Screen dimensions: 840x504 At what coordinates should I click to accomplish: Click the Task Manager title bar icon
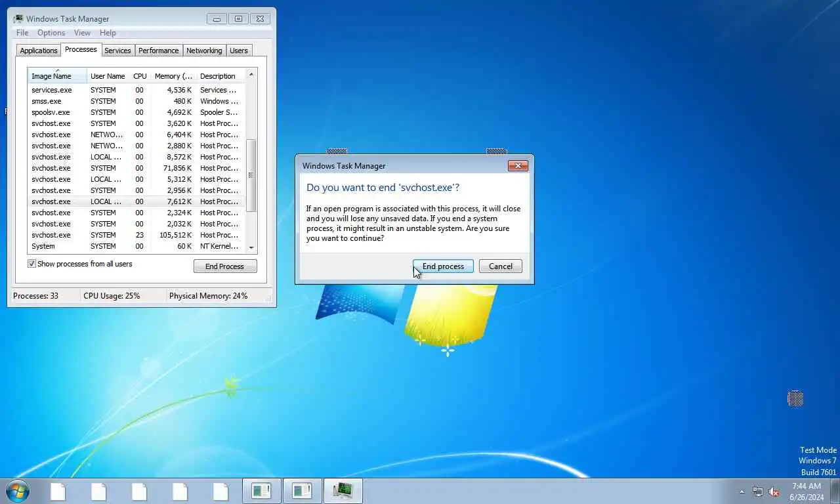coord(18,19)
